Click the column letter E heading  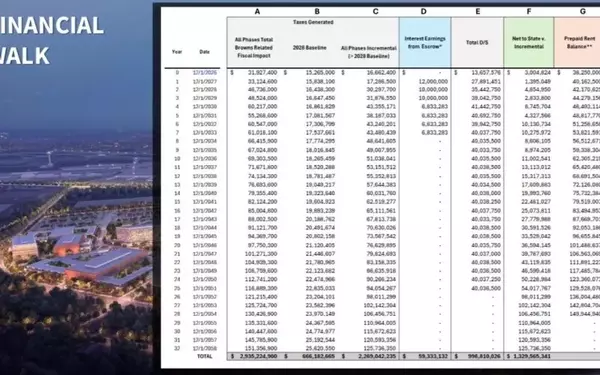(x=478, y=11)
